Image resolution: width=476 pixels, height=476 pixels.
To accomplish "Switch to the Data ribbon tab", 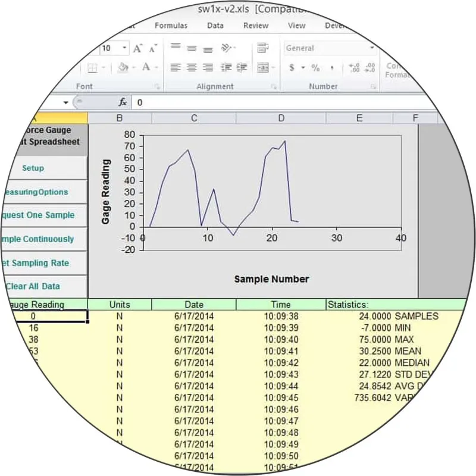I will pyautogui.click(x=215, y=25).
